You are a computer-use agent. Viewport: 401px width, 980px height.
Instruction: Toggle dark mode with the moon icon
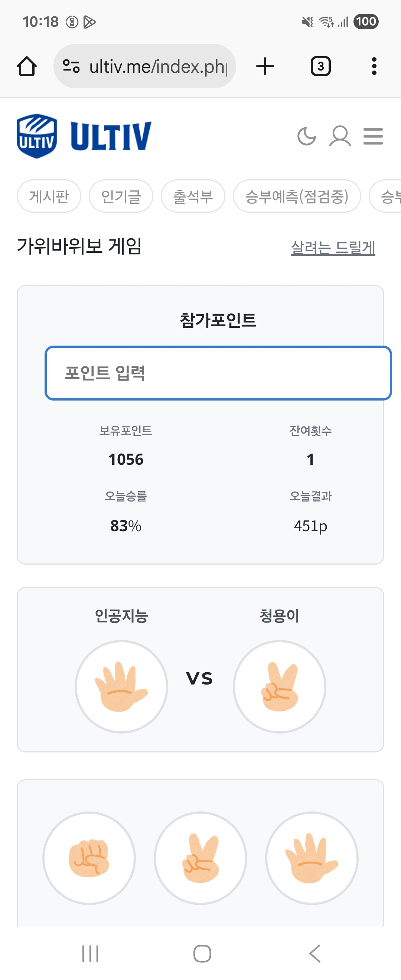pos(307,136)
